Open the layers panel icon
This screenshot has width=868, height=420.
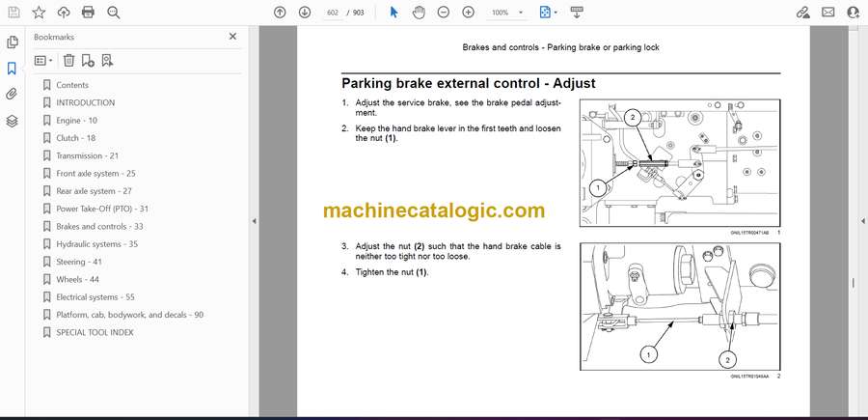click(12, 121)
